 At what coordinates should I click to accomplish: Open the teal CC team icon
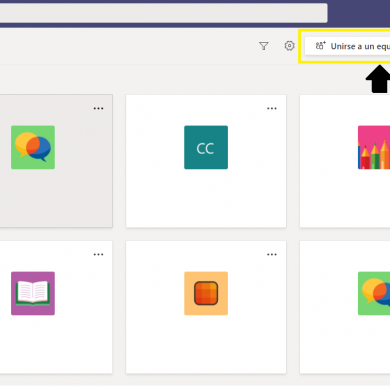(206, 147)
